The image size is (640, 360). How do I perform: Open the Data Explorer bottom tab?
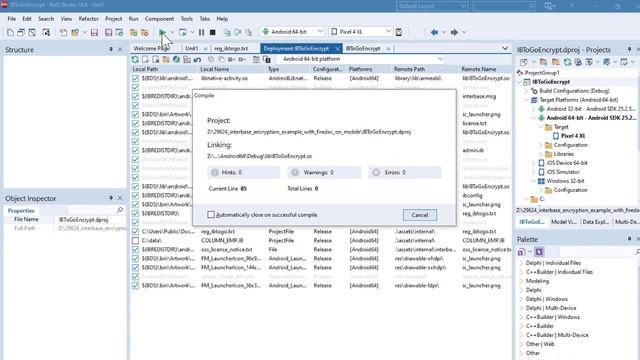click(x=596, y=222)
